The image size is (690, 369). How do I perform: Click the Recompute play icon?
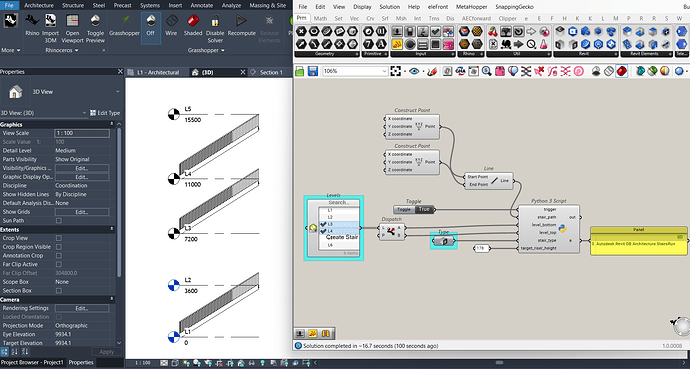coord(241,21)
